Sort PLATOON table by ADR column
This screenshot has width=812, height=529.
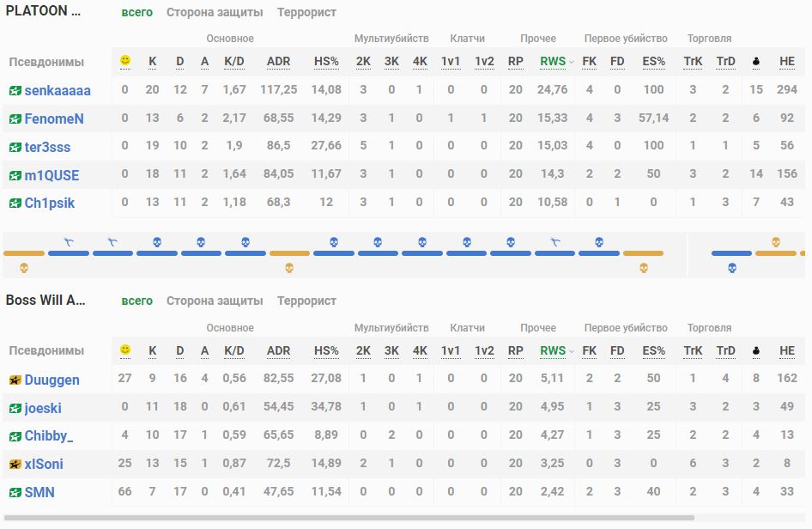278,62
